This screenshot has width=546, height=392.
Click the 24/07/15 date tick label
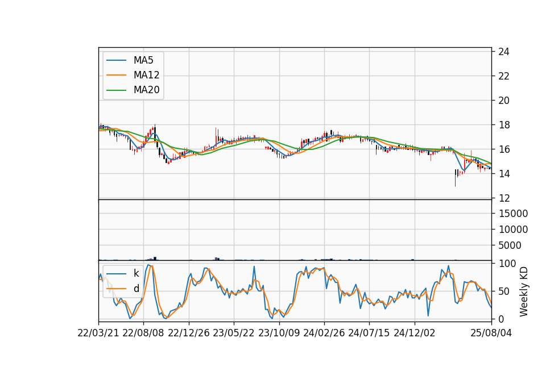tap(369, 333)
